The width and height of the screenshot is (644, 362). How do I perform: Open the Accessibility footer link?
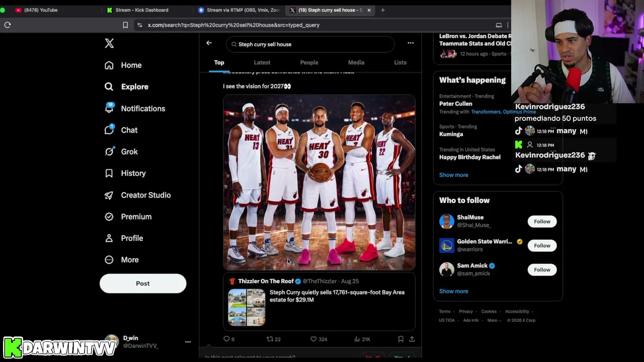517,312
